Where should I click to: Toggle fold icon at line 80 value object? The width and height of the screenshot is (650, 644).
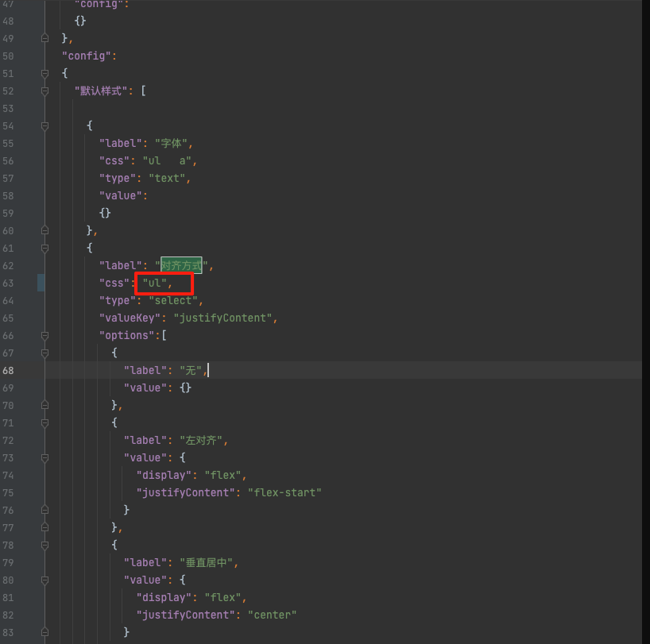[44, 580]
